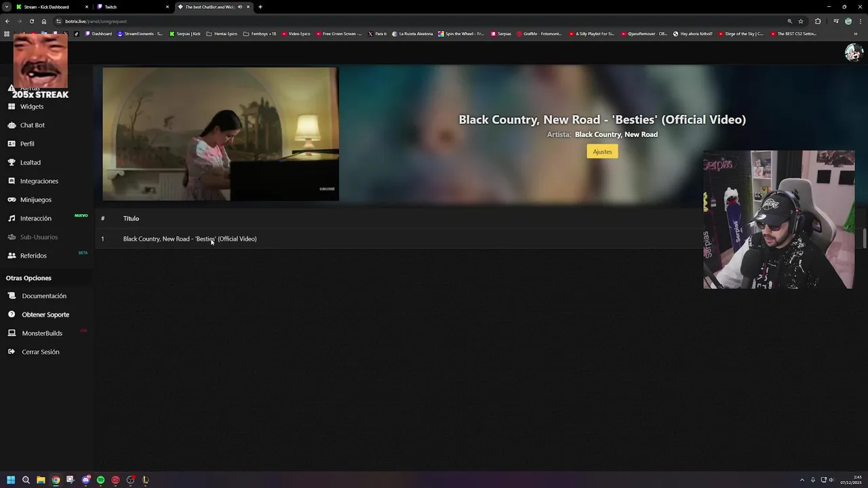Go to Perfil in the sidebar
The height and width of the screenshot is (488, 868).
(x=27, y=144)
